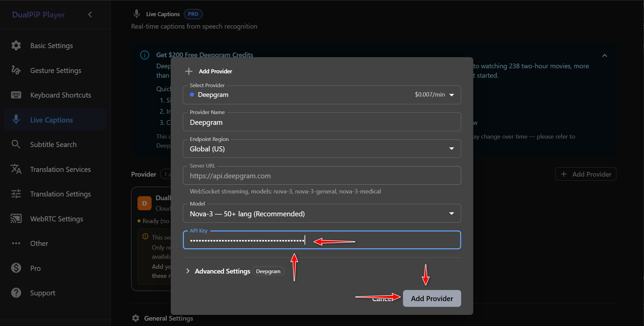Image resolution: width=644 pixels, height=326 pixels.
Task: Open Basic Settings page
Action: pyautogui.click(x=55, y=45)
